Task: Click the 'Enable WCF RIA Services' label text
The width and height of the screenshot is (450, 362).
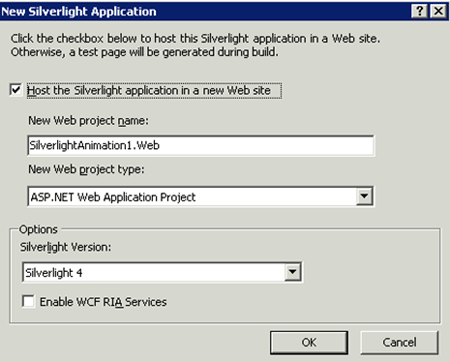Action: point(103,302)
